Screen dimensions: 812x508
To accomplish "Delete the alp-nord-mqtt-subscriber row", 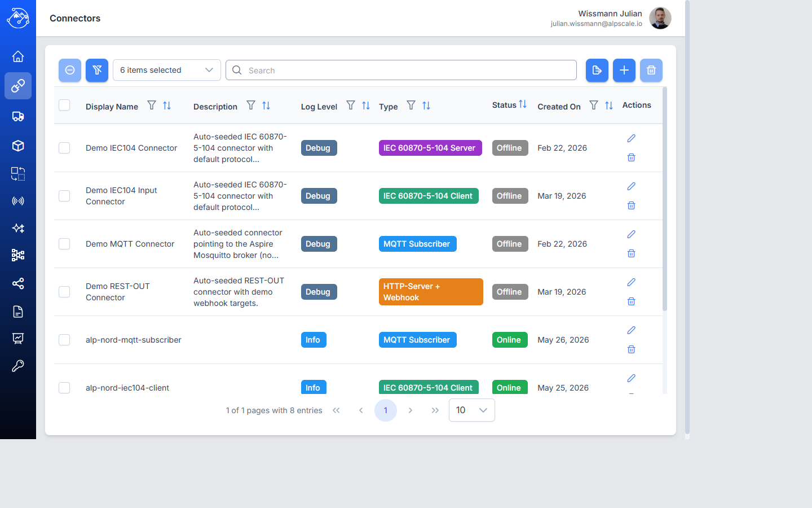I will (x=631, y=349).
